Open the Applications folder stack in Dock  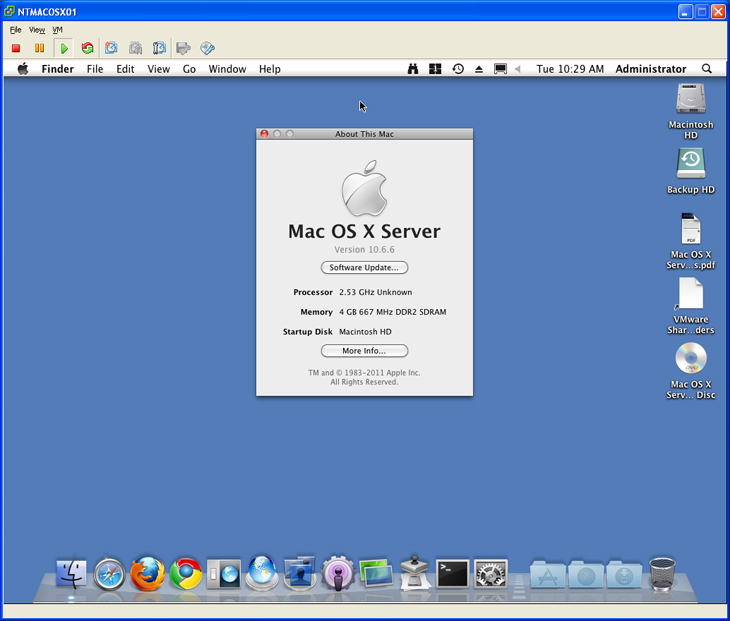[x=548, y=575]
